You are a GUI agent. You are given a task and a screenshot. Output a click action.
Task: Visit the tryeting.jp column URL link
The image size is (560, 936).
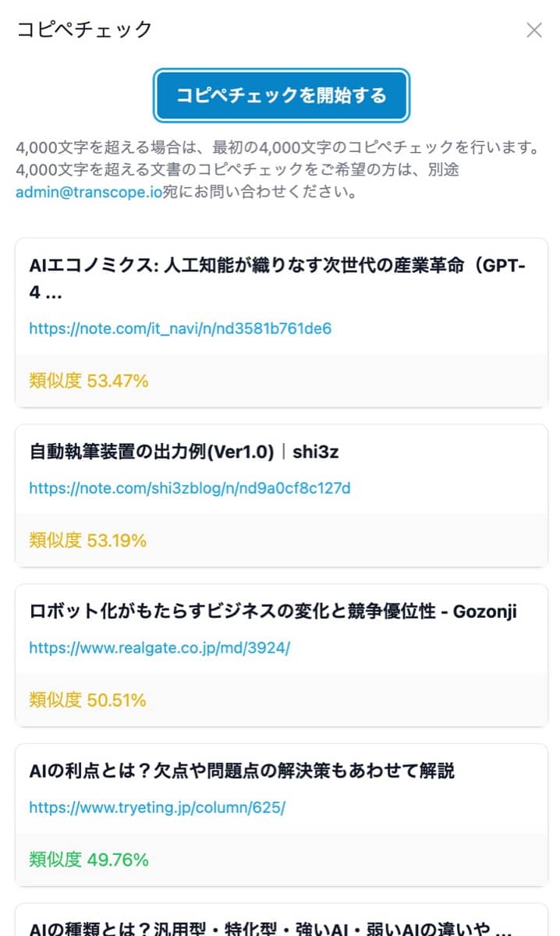click(157, 807)
